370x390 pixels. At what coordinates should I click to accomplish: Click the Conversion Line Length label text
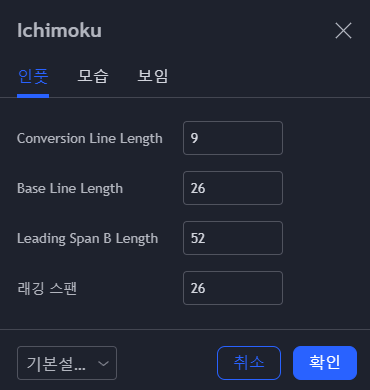tap(90, 139)
